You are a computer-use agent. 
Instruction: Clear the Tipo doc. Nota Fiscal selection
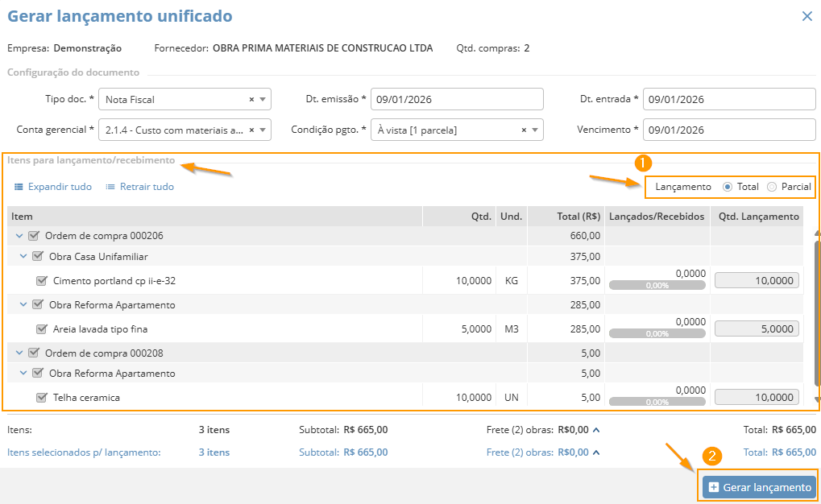(251, 100)
